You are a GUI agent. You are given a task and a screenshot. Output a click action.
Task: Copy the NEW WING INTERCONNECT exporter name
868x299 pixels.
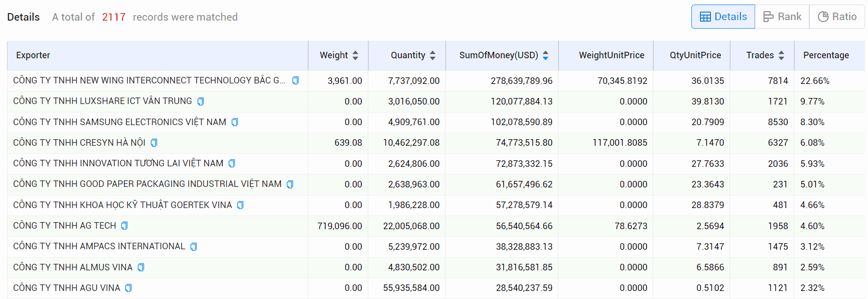click(296, 80)
